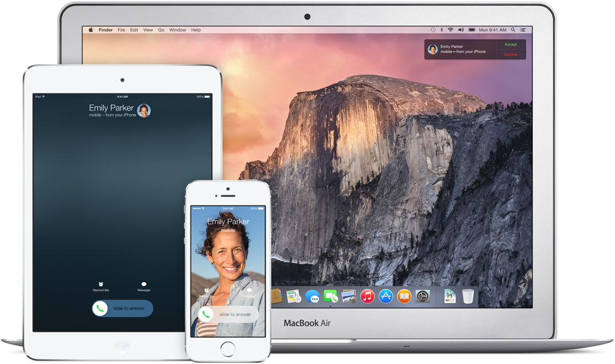
Task: Open the Help menu
Action: click(196, 30)
